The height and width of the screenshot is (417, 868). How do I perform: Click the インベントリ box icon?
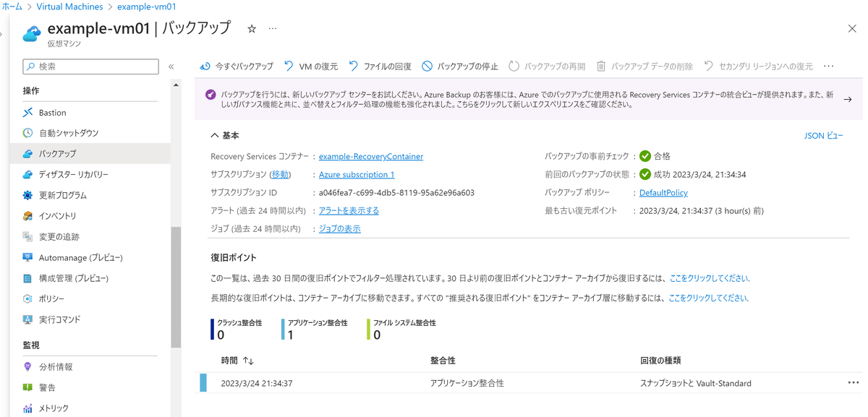(27, 216)
